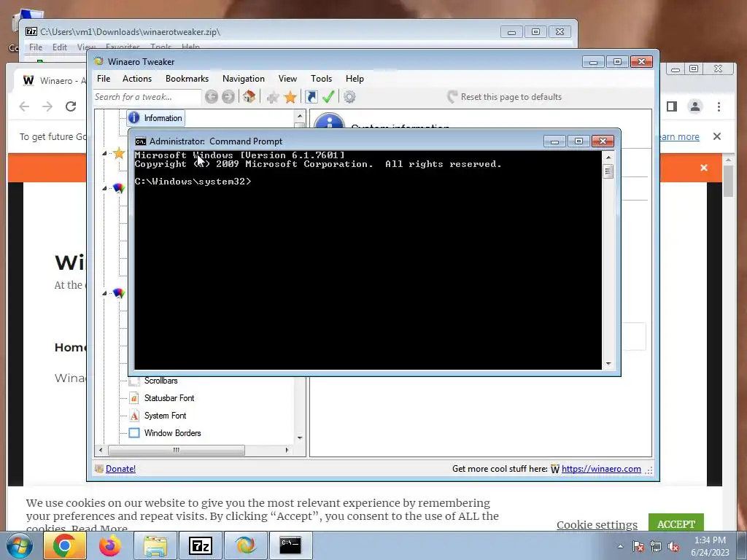The height and width of the screenshot is (560, 747).
Task: Toggle Chrome side panel icon
Action: click(672, 106)
